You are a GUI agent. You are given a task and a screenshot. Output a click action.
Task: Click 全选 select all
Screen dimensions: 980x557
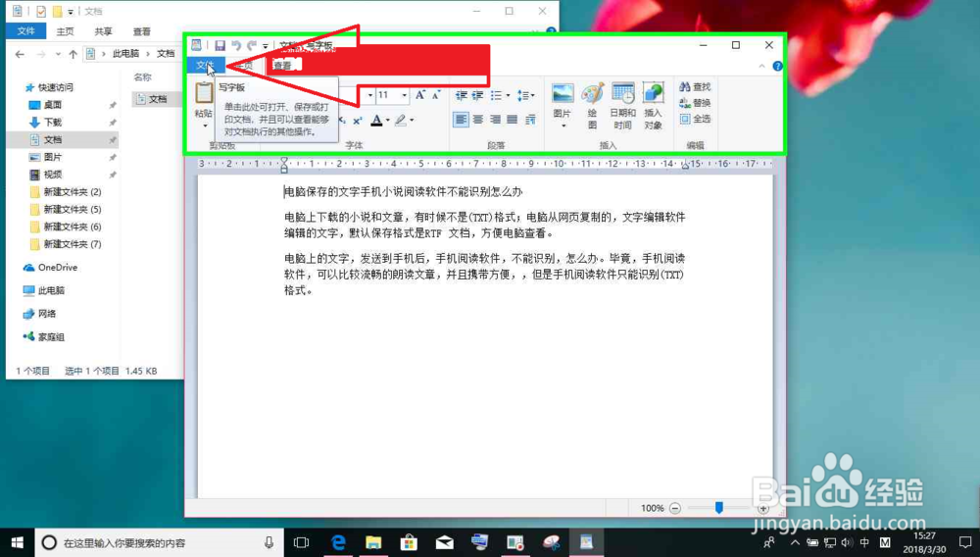[x=695, y=119]
